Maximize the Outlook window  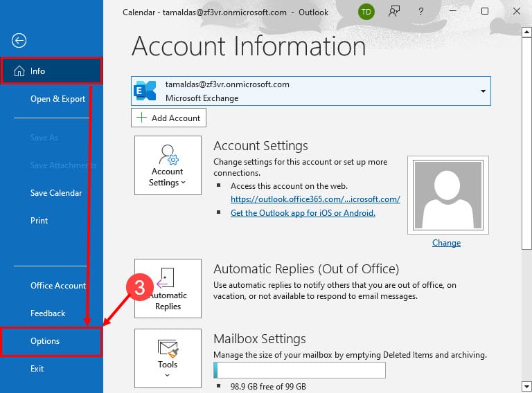pyautogui.click(x=485, y=11)
